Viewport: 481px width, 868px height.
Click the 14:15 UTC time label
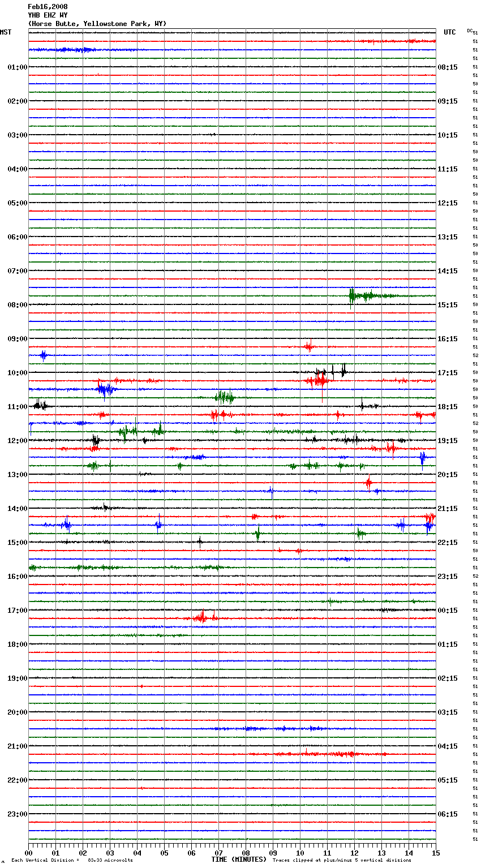coord(448,271)
